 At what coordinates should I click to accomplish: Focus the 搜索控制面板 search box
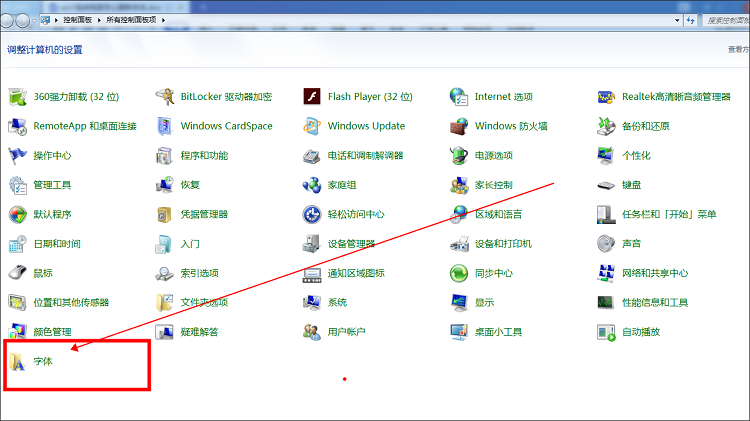[x=727, y=20]
